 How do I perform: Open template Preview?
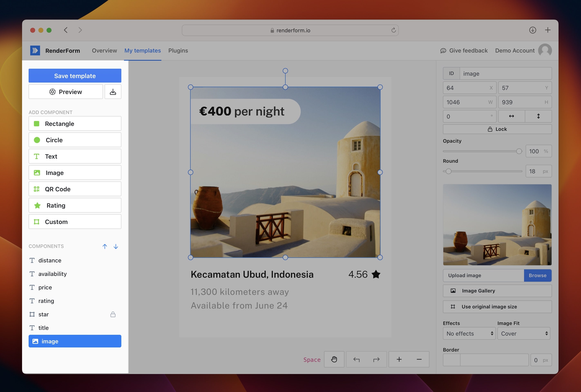coord(66,92)
